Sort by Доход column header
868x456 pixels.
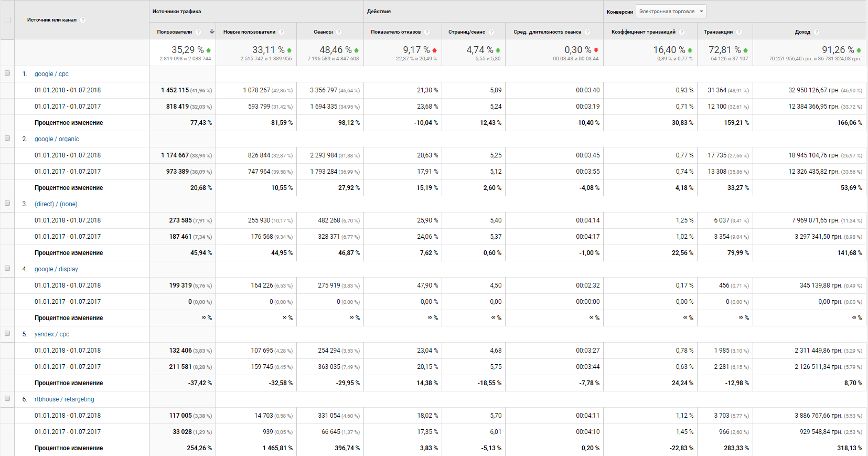pos(802,32)
